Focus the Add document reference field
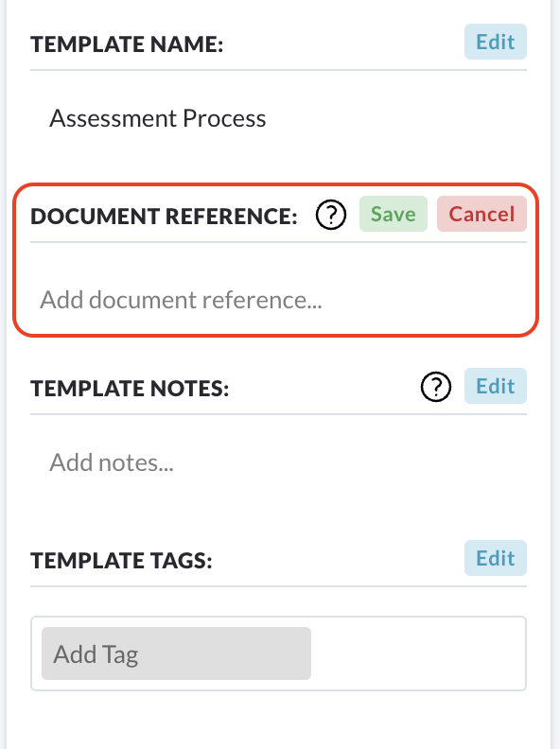 (x=278, y=300)
